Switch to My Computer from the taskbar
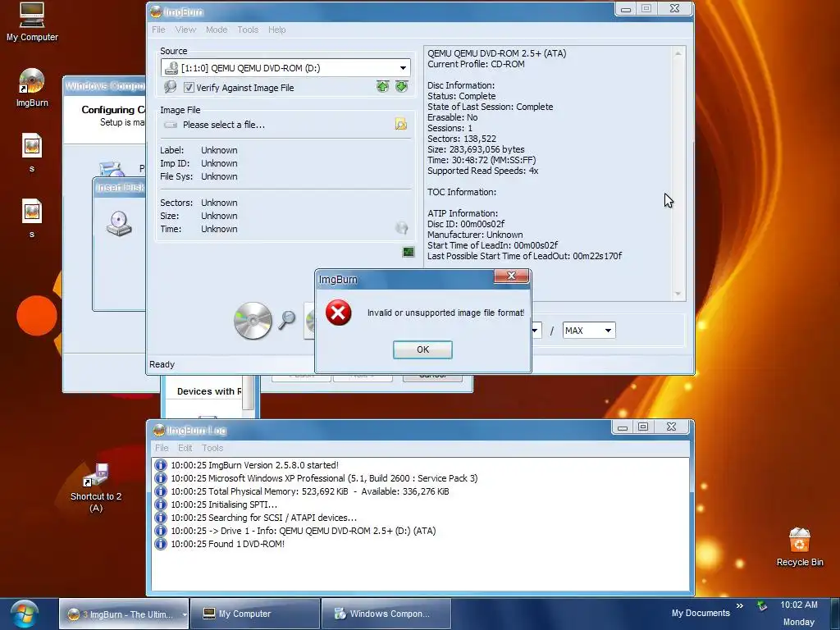 click(x=254, y=614)
